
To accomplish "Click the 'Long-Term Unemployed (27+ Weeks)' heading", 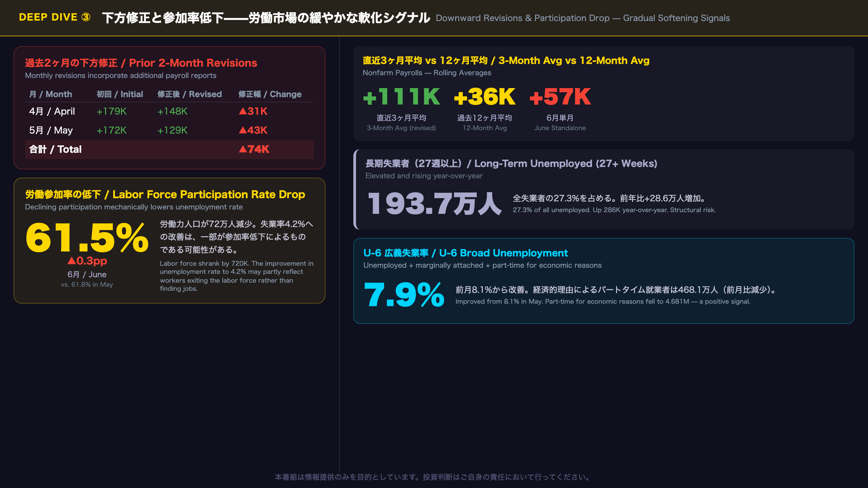I will coord(511,163).
